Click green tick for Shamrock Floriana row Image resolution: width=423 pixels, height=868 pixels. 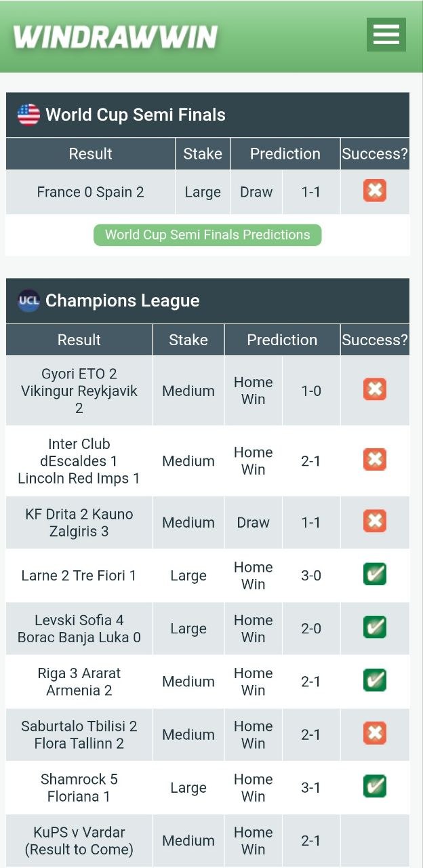(x=375, y=786)
